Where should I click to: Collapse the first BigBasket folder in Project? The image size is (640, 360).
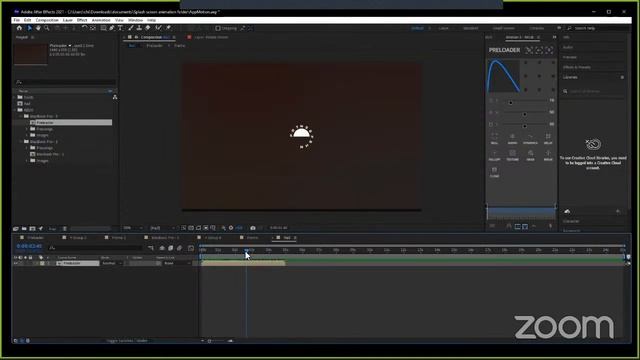[x=21, y=116]
